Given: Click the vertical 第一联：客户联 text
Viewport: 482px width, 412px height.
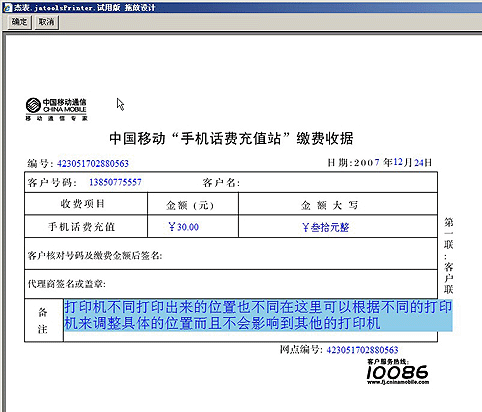Looking at the screenshot, I should coord(448,256).
